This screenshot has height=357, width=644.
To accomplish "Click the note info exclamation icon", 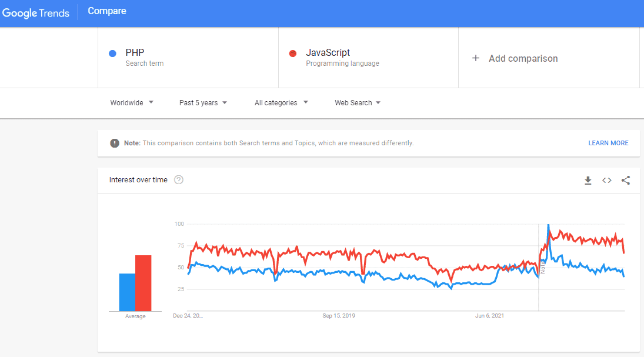I will coord(115,143).
